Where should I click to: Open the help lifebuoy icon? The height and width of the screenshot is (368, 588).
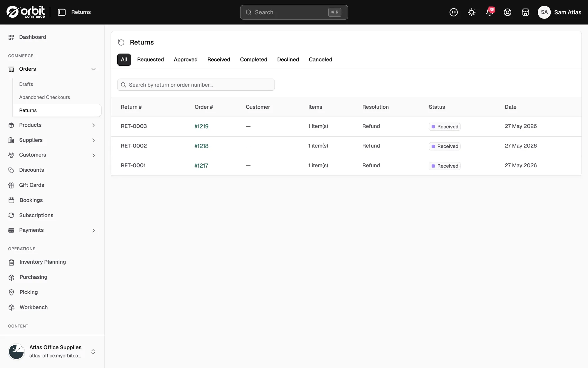(x=507, y=12)
